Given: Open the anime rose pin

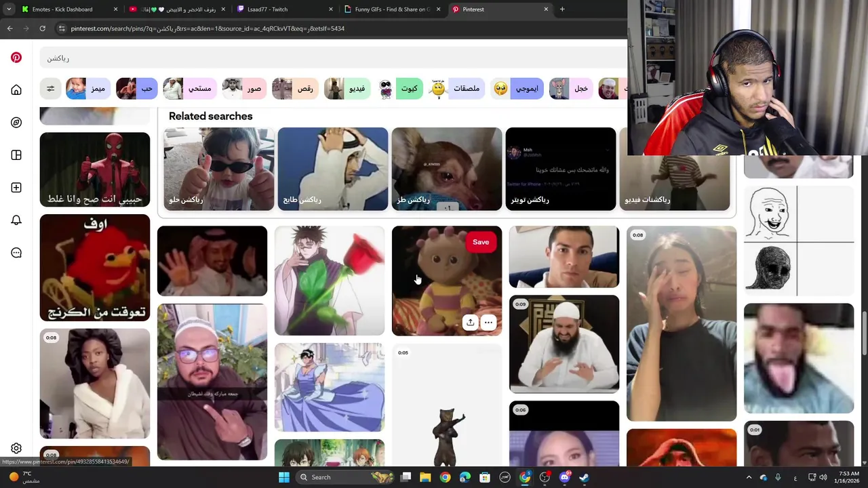Looking at the screenshot, I should point(330,281).
